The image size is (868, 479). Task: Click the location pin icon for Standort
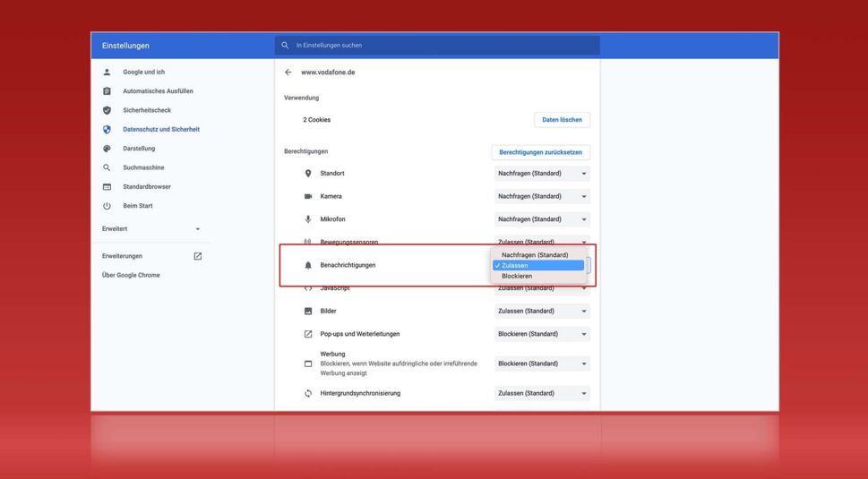(x=308, y=174)
